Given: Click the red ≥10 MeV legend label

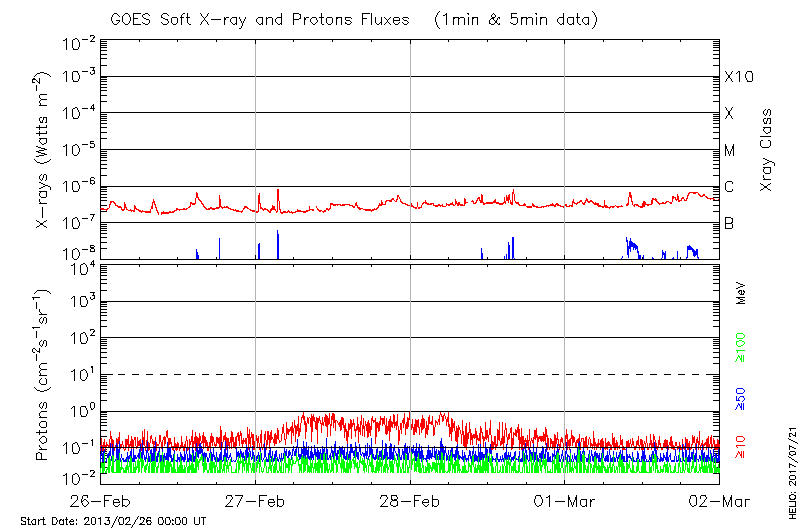Looking at the screenshot, I should pyautogui.click(x=742, y=446).
